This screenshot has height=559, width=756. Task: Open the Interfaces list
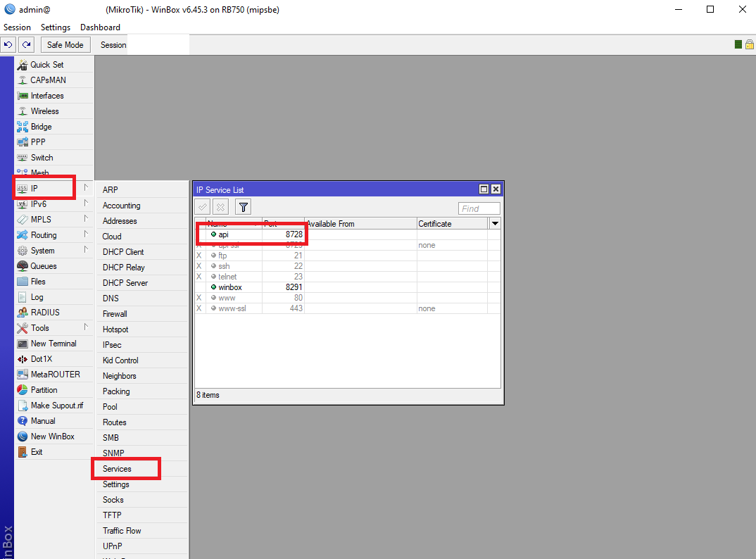pos(53,96)
